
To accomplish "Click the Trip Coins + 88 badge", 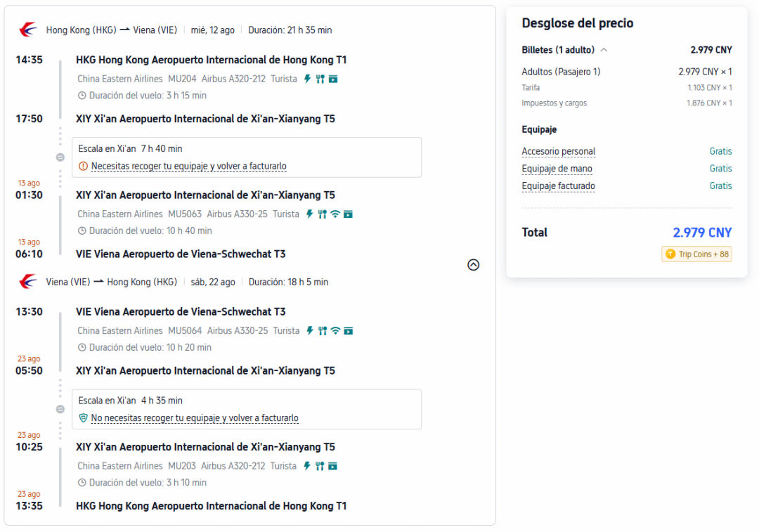I will point(696,254).
